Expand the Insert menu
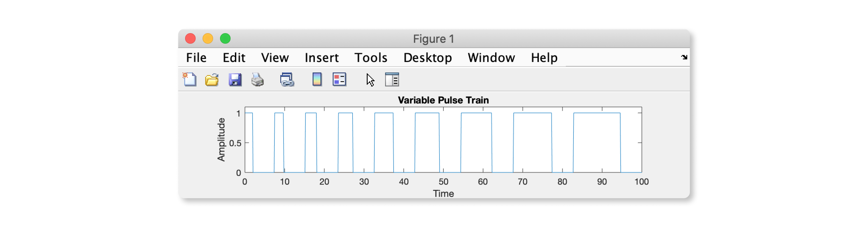The width and height of the screenshot is (868, 227). (322, 58)
